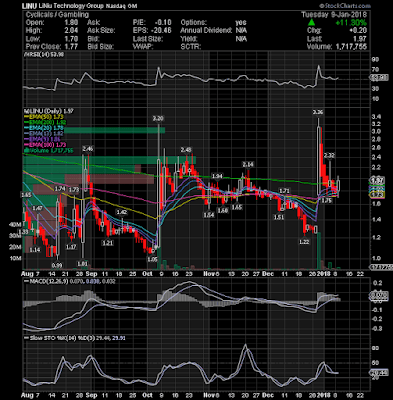Click the 1.14 low price annotation
393x400 pixels.
35,249
